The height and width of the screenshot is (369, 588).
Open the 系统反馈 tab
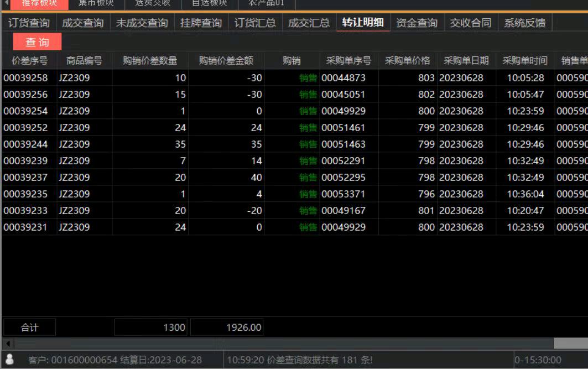[x=524, y=23]
